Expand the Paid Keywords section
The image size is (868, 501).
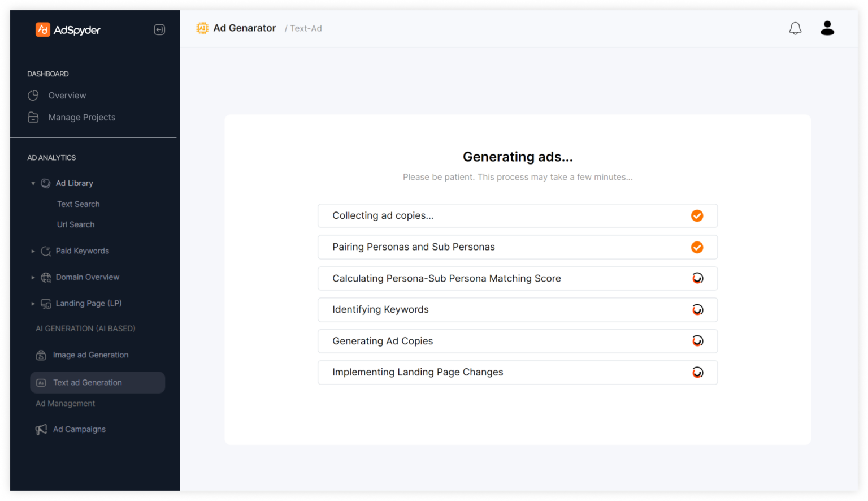pyautogui.click(x=33, y=251)
